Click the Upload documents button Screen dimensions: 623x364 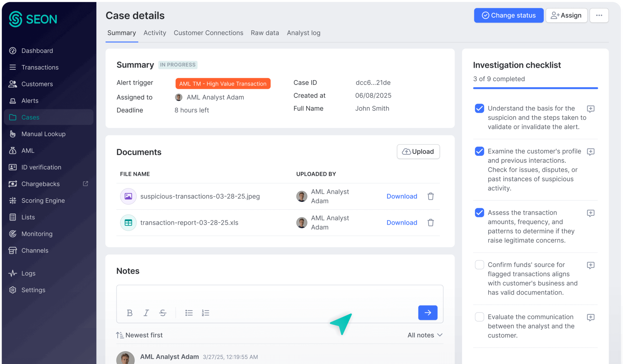(418, 151)
